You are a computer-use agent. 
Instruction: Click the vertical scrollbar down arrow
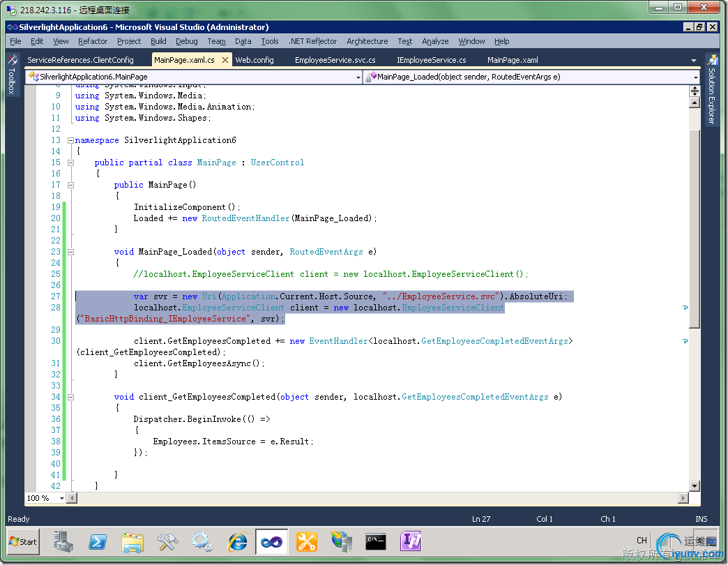(695, 486)
